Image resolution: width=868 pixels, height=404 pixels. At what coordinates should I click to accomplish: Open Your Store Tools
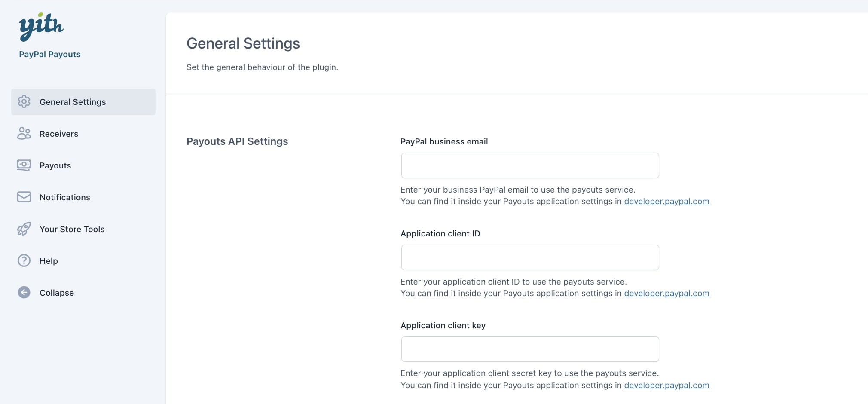[83, 229]
